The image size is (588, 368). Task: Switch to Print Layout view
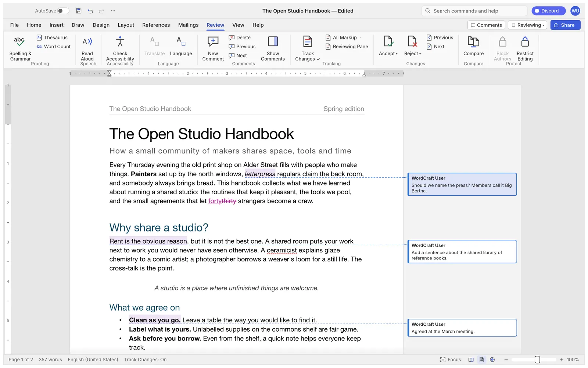[481, 360]
